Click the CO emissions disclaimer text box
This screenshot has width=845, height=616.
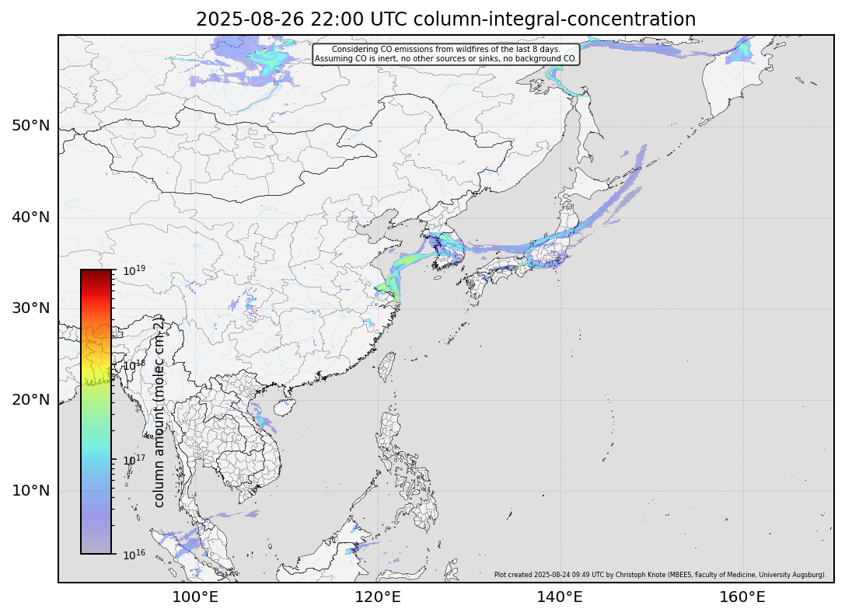pyautogui.click(x=445, y=54)
